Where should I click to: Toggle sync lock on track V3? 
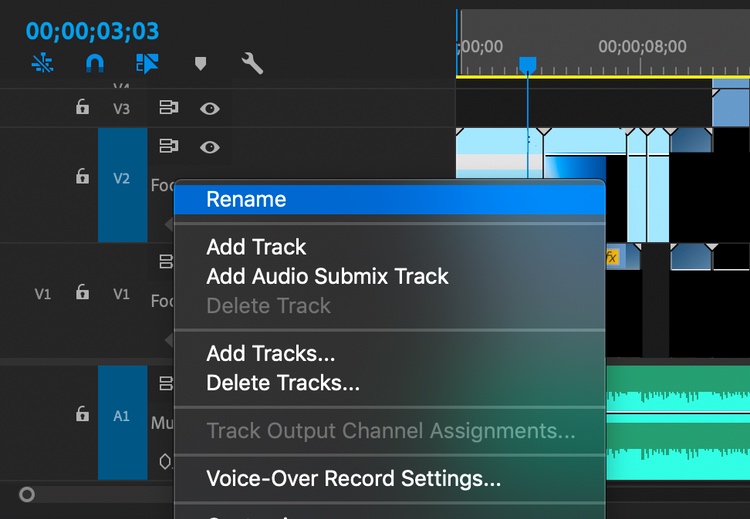point(168,108)
